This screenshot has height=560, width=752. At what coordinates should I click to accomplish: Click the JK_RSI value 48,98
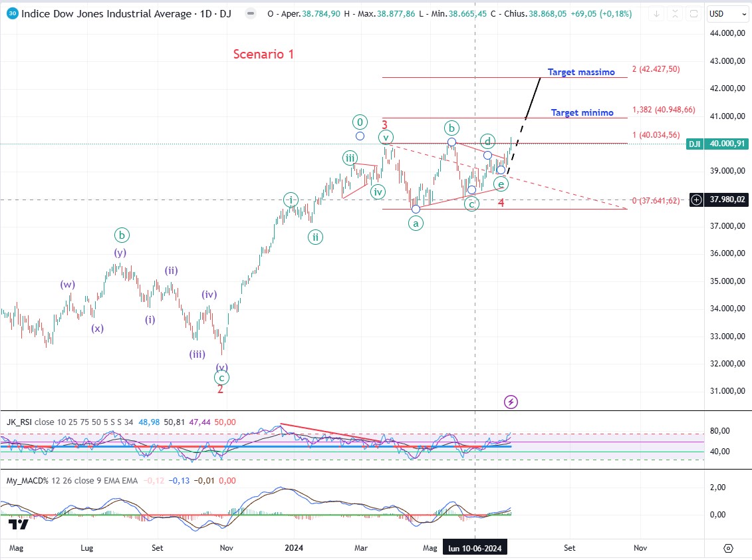(149, 422)
